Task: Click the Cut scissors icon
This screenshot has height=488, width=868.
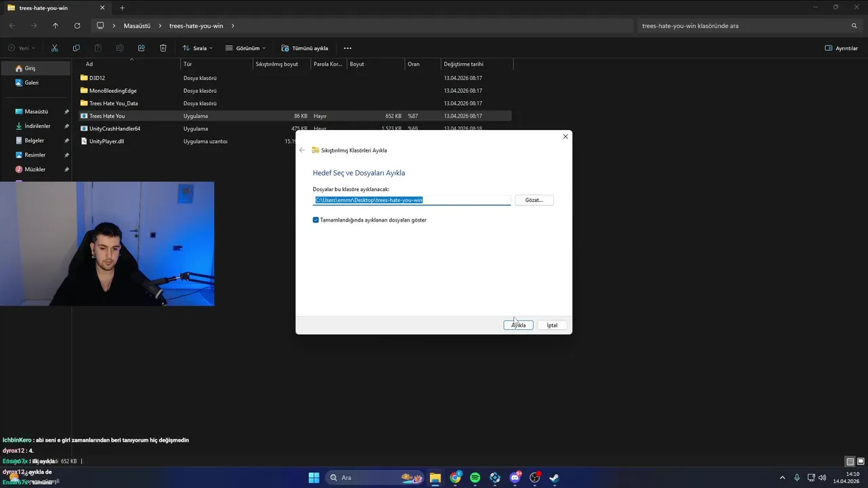Action: tap(55, 48)
